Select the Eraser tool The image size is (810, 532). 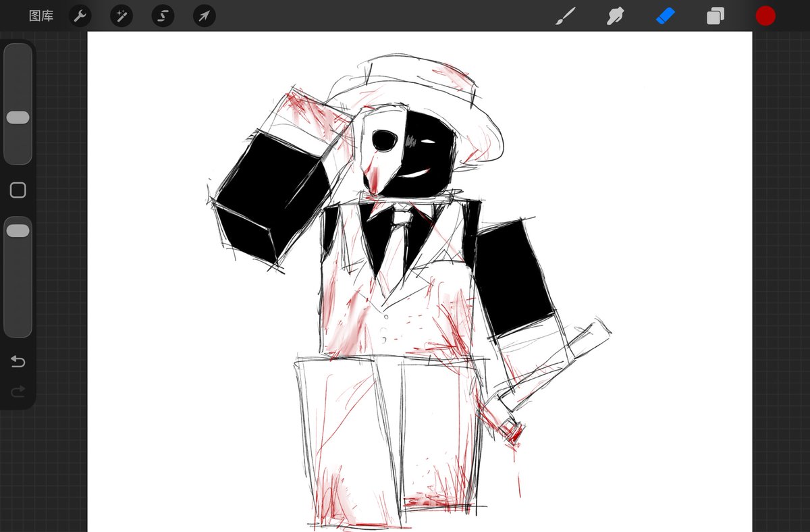pos(666,16)
